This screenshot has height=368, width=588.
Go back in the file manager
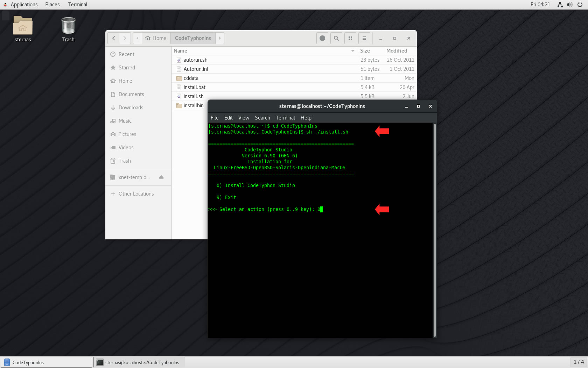point(113,38)
